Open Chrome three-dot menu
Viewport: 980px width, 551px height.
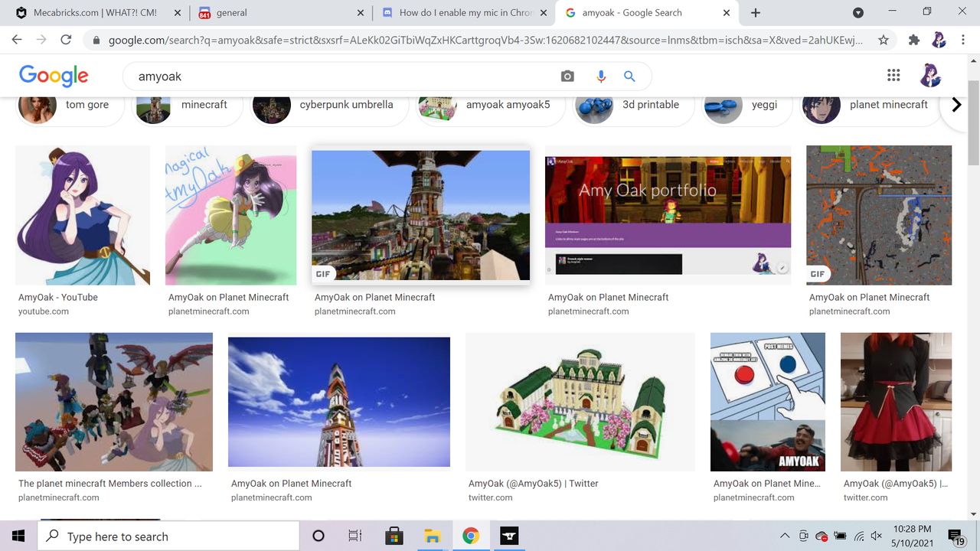pyautogui.click(x=964, y=40)
